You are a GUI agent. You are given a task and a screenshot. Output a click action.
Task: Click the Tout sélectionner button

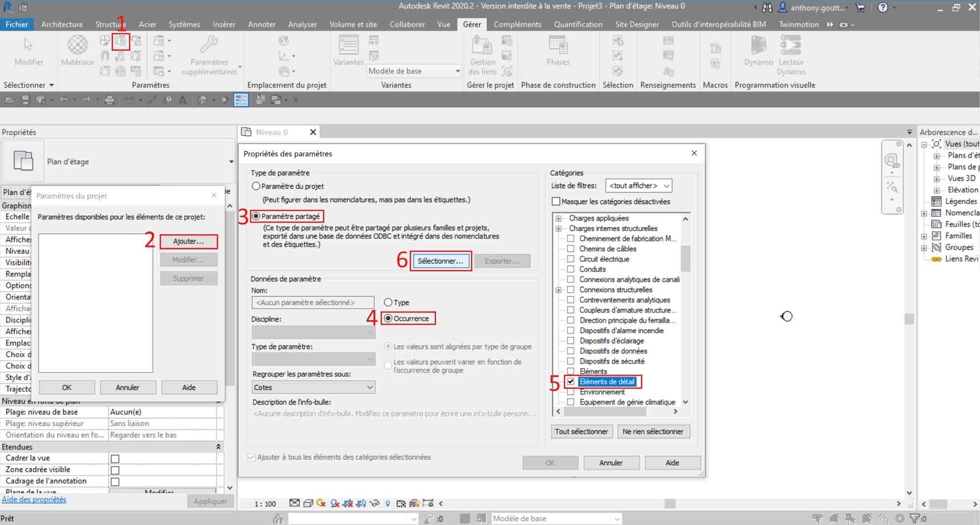click(x=582, y=431)
